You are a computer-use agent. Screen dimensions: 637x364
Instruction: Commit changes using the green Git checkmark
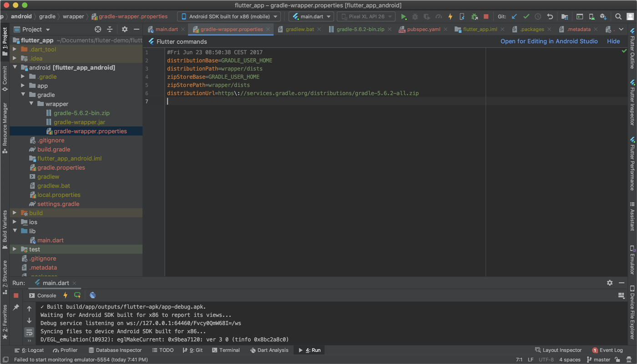[526, 17]
